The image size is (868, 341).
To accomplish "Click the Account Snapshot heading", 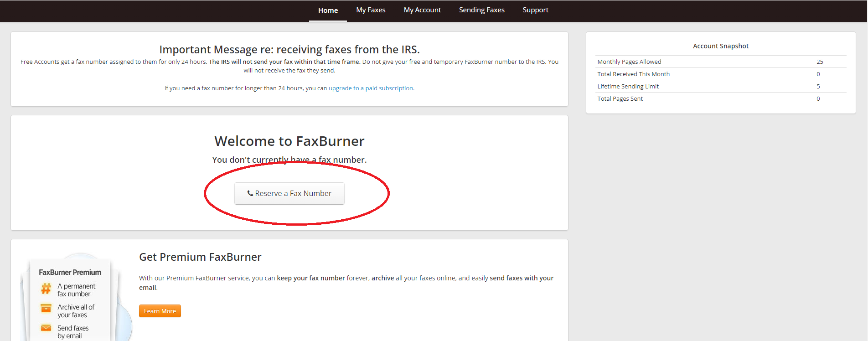I will (x=721, y=46).
